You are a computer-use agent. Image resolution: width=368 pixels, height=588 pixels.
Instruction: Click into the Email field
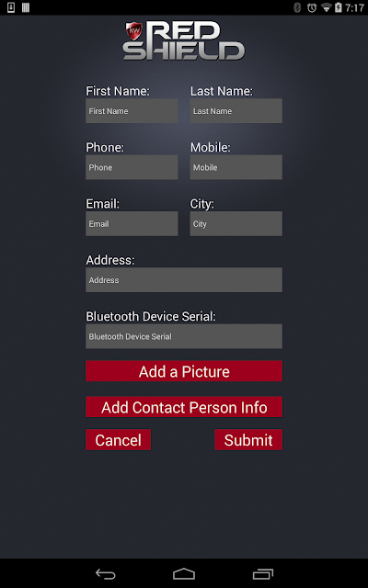(132, 223)
